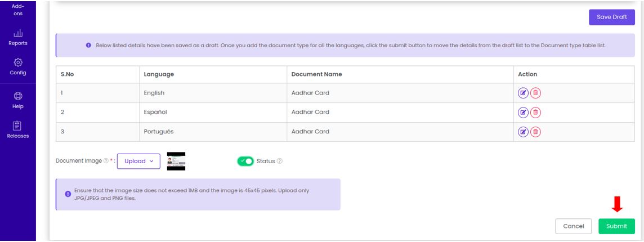644x242 pixels.
Task: Delete the Español document row
Action: (x=535, y=112)
